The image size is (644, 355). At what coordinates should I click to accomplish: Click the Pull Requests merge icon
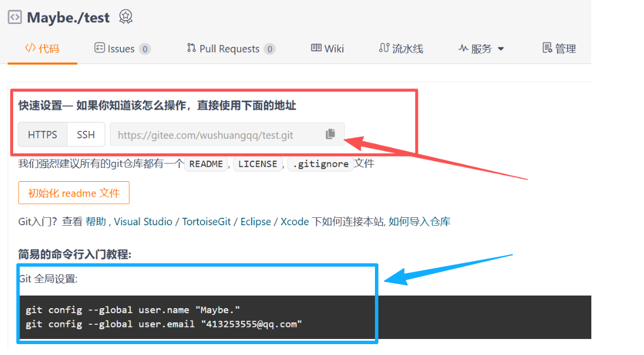[191, 48]
